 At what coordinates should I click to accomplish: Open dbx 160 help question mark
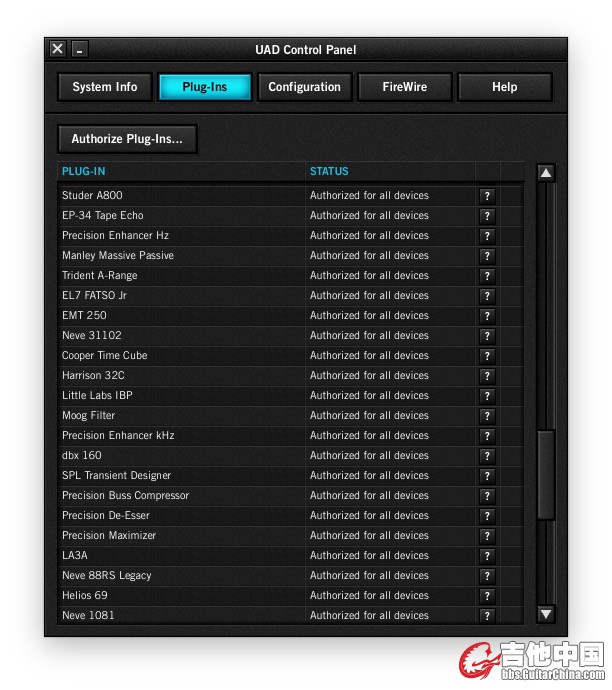coord(487,456)
